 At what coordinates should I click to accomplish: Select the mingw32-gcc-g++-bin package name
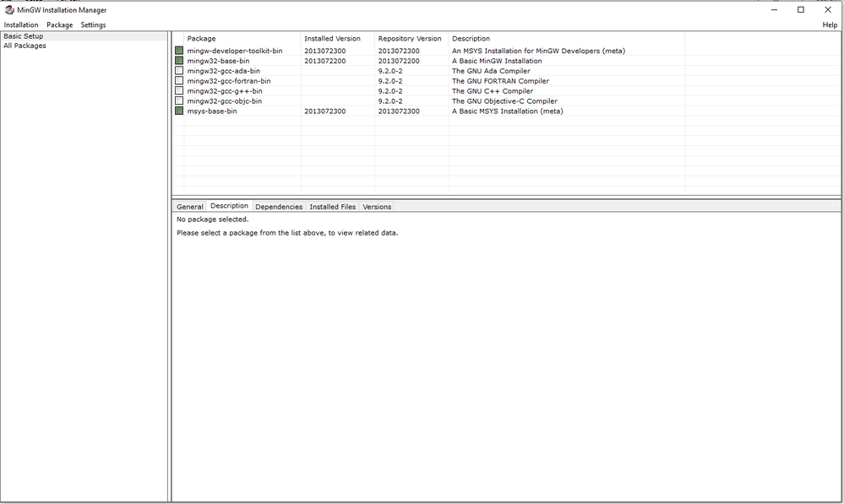pyautogui.click(x=225, y=91)
